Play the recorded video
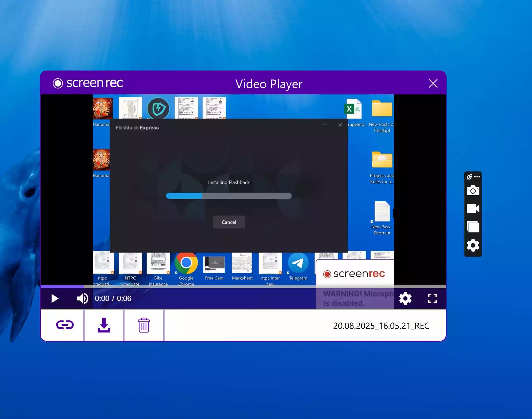Screen dimensions: 532x419 tap(55, 299)
